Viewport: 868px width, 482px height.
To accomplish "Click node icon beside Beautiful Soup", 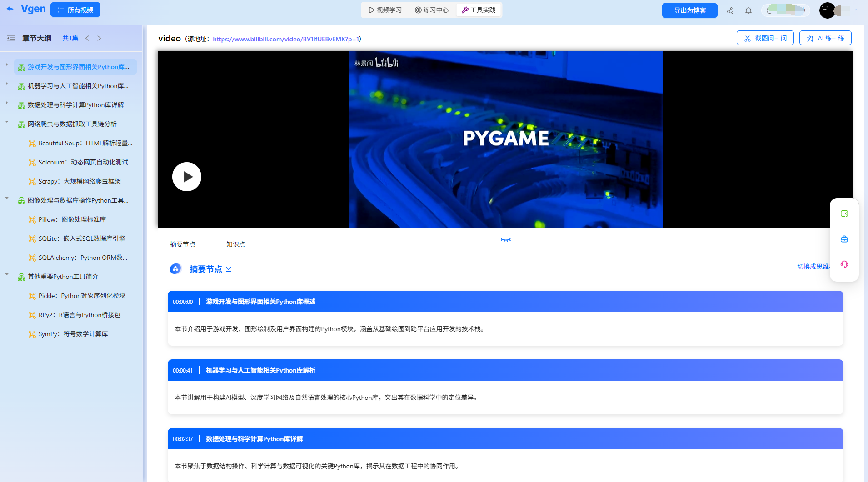I will tap(32, 144).
